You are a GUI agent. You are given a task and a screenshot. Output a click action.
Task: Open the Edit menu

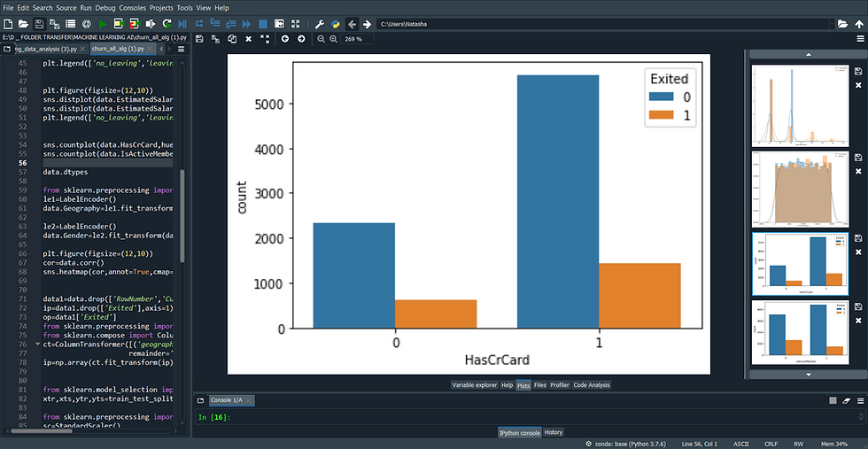[23, 8]
